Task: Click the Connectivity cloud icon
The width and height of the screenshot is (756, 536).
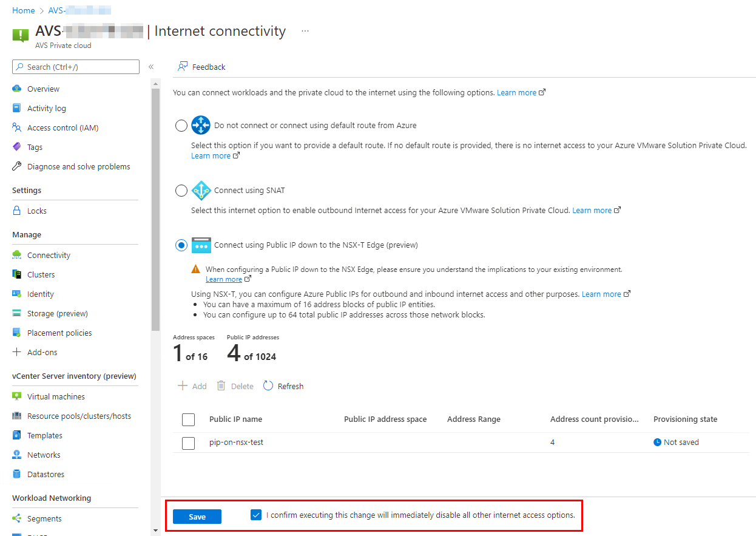Action: (x=17, y=255)
